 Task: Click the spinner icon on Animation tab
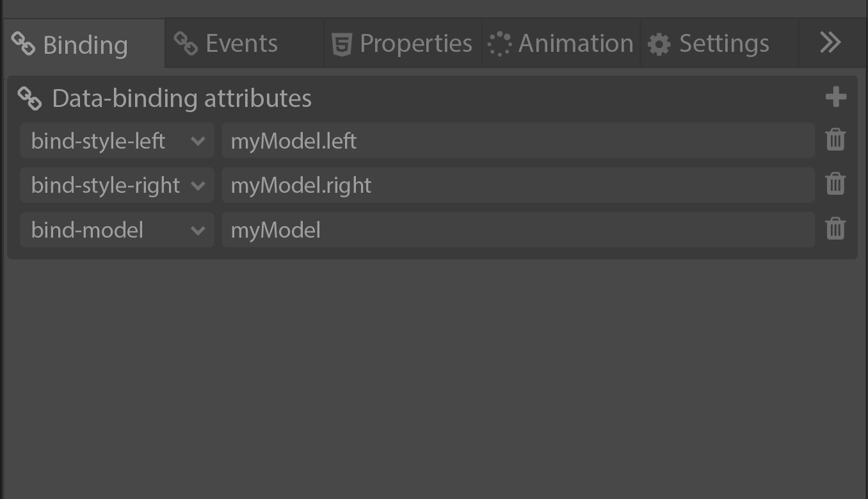coord(499,44)
